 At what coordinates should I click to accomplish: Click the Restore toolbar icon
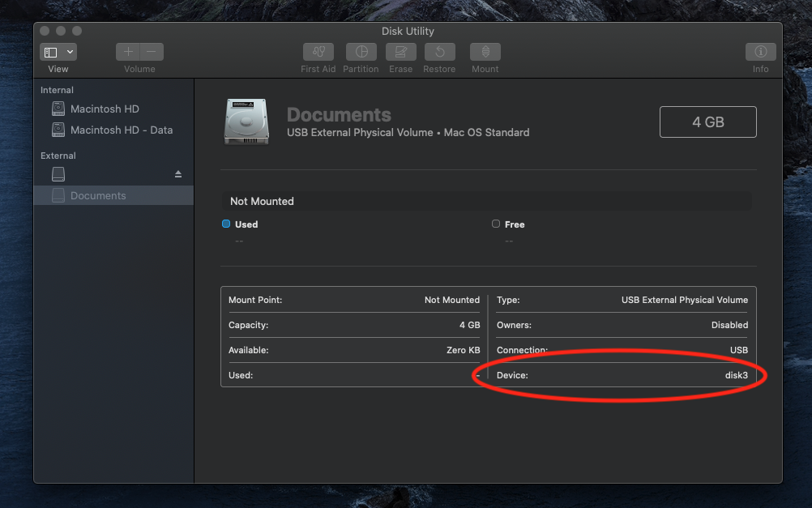(x=440, y=52)
